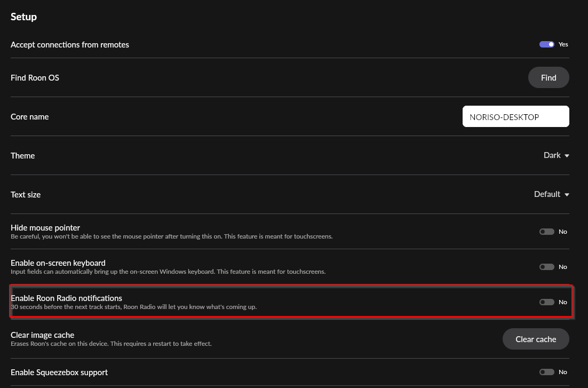Change the default text size setting
Image resolution: width=588 pixels, height=388 pixels.
click(551, 194)
